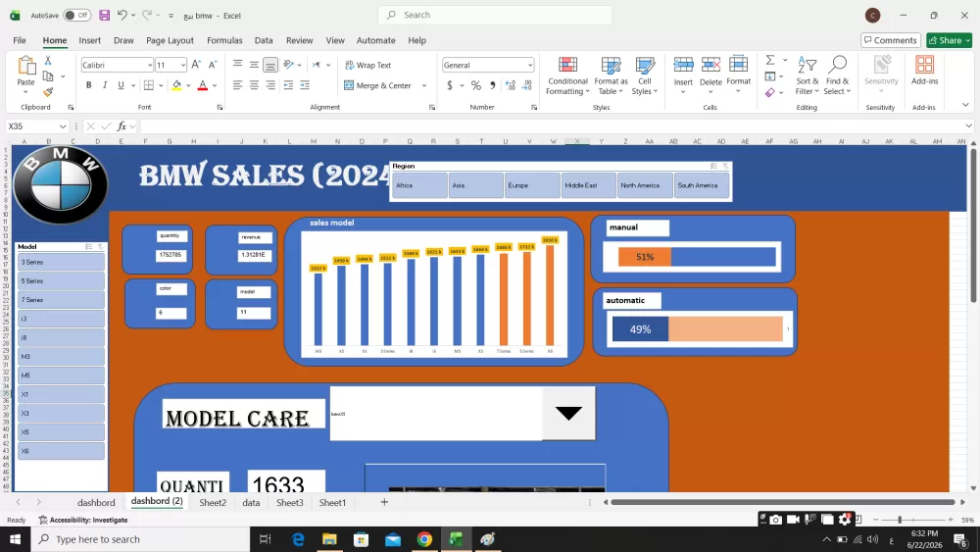
Task: Open Cell Styles gallery
Action: point(645,75)
